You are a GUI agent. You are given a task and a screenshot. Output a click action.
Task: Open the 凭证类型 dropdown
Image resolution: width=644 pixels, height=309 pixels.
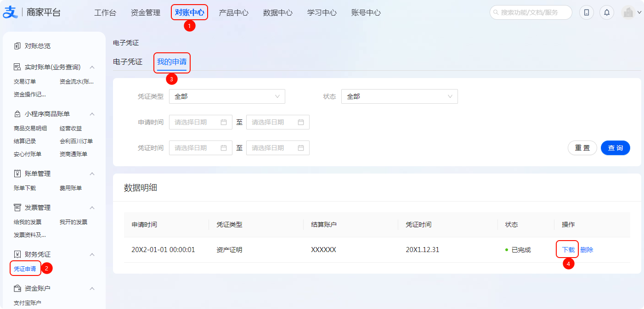(x=227, y=96)
